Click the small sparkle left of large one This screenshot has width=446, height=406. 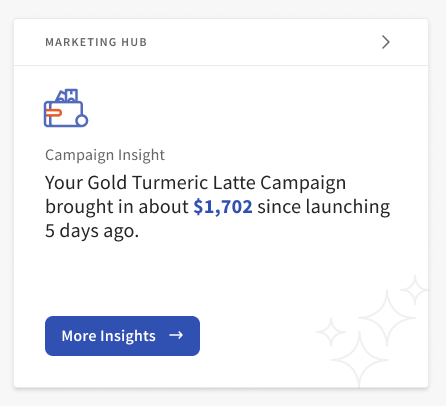coord(331,332)
